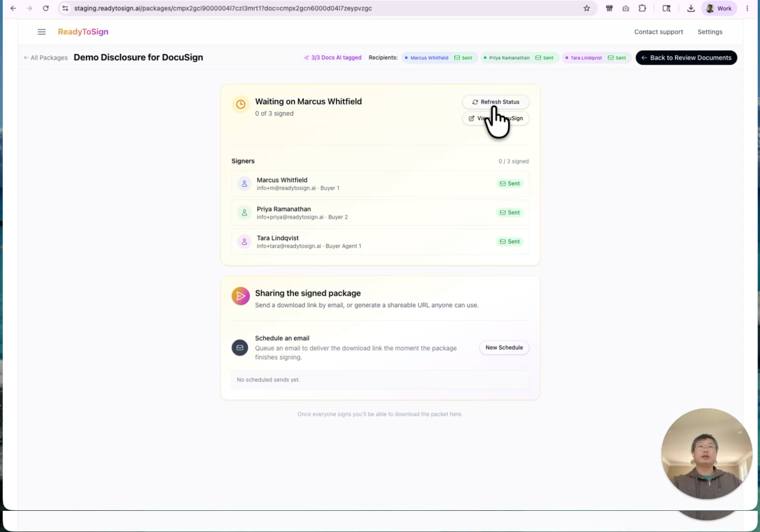Select Priya Ramanathan recipient chip

tap(519, 58)
